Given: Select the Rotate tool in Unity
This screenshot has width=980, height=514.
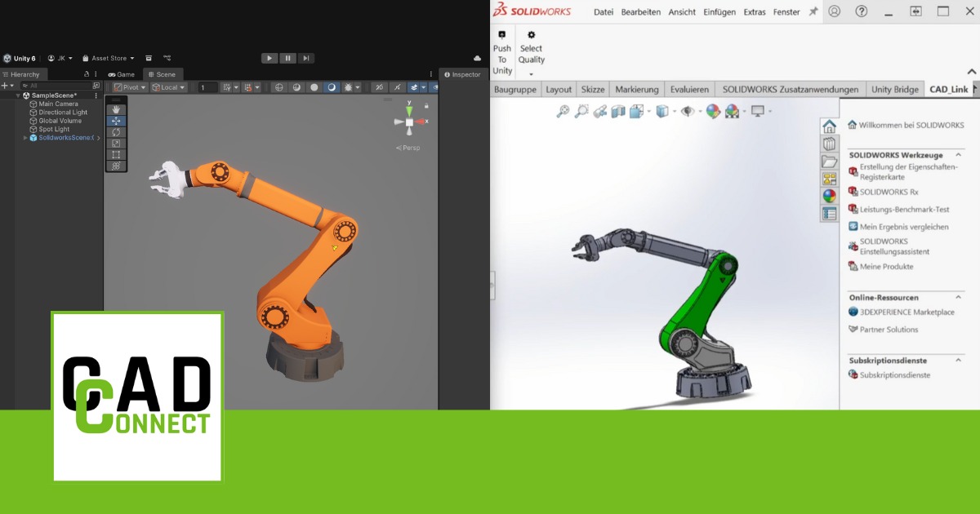Looking at the screenshot, I should click(116, 132).
